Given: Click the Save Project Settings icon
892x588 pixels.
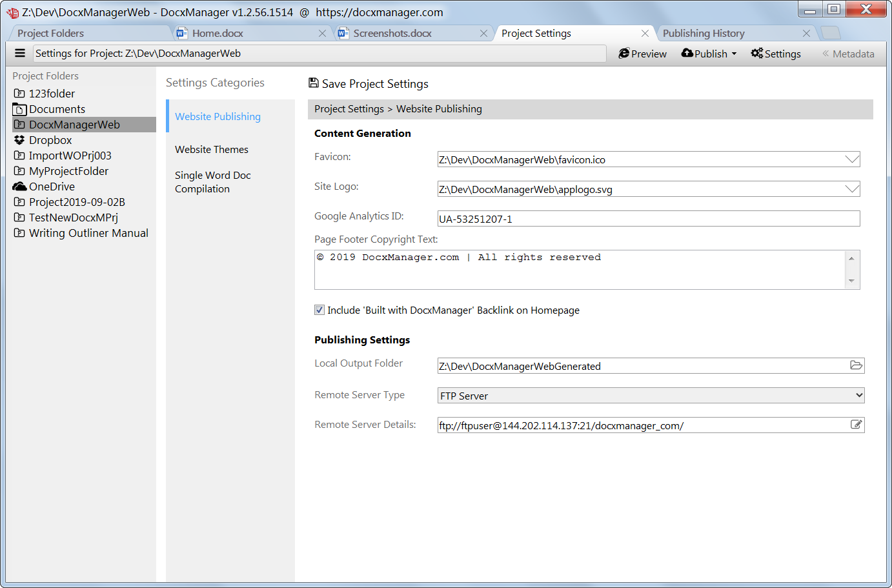Looking at the screenshot, I should [314, 83].
